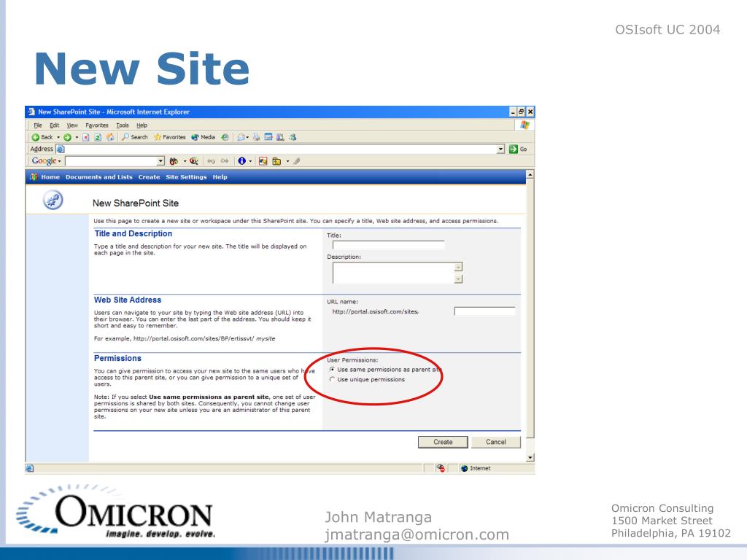Click the Edit page toolbar icon
This screenshot has width=747, height=560.
click(x=268, y=137)
